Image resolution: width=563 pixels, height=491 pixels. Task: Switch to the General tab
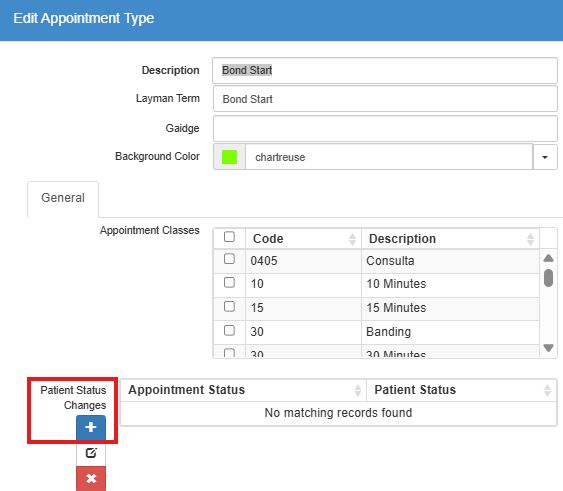(63, 198)
